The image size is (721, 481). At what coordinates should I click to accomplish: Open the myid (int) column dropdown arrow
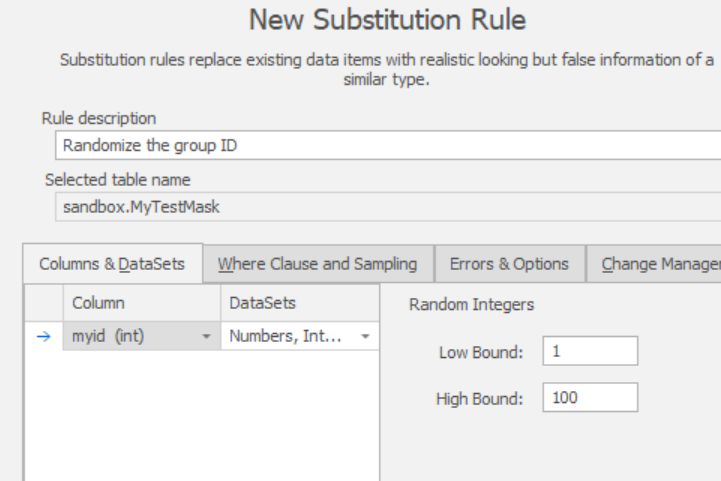205,336
